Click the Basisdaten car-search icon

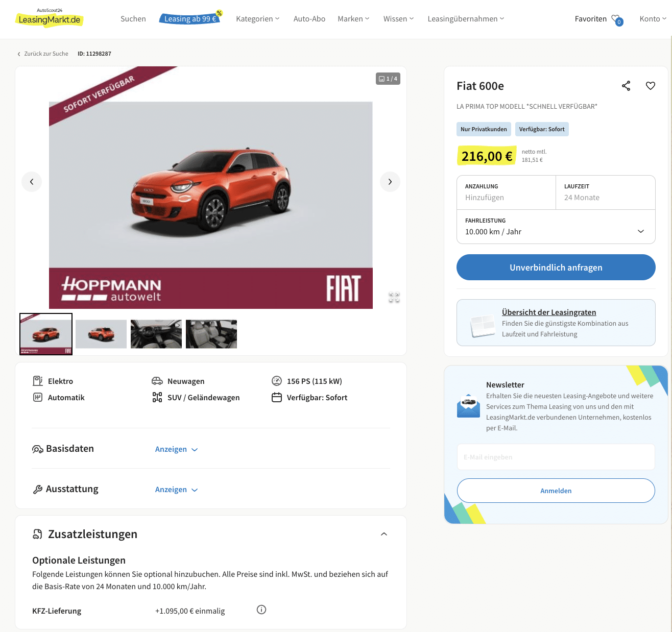click(38, 449)
